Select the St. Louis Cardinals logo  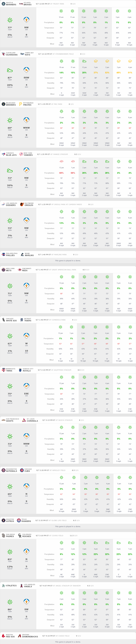coord(24,420)
